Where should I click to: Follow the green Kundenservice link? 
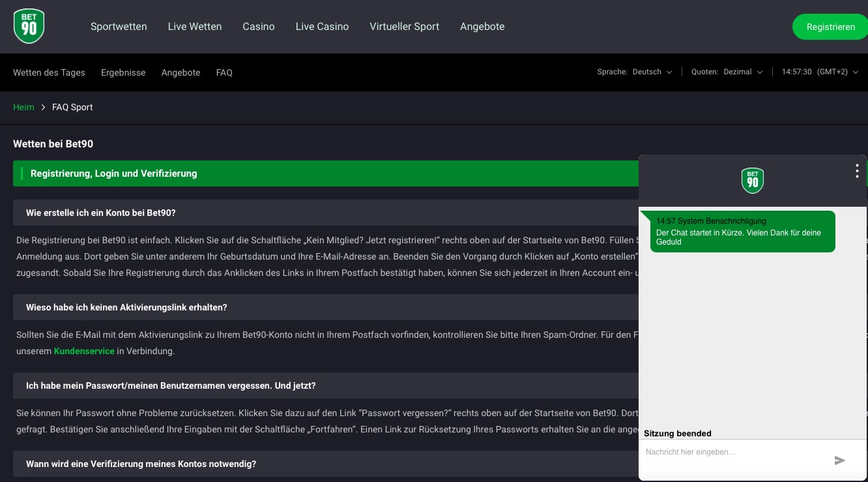pyautogui.click(x=84, y=351)
